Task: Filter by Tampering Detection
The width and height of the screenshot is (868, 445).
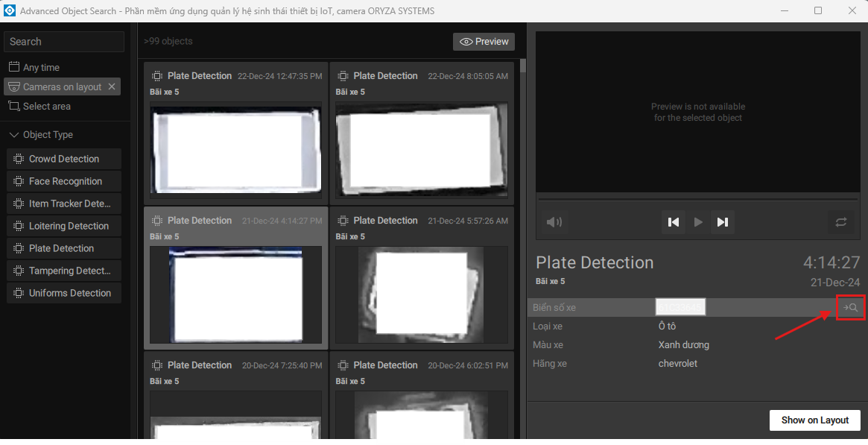Action: point(63,271)
